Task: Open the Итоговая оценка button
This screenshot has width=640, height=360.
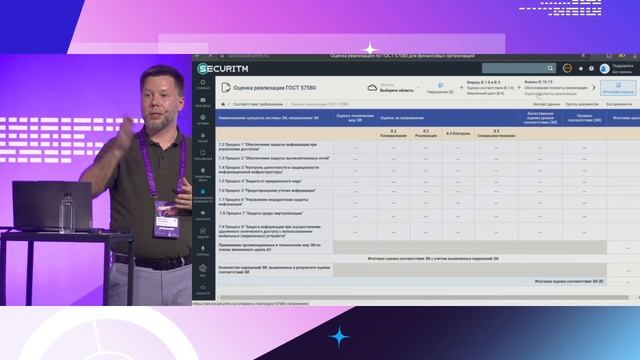Action: pyautogui.click(x=618, y=88)
